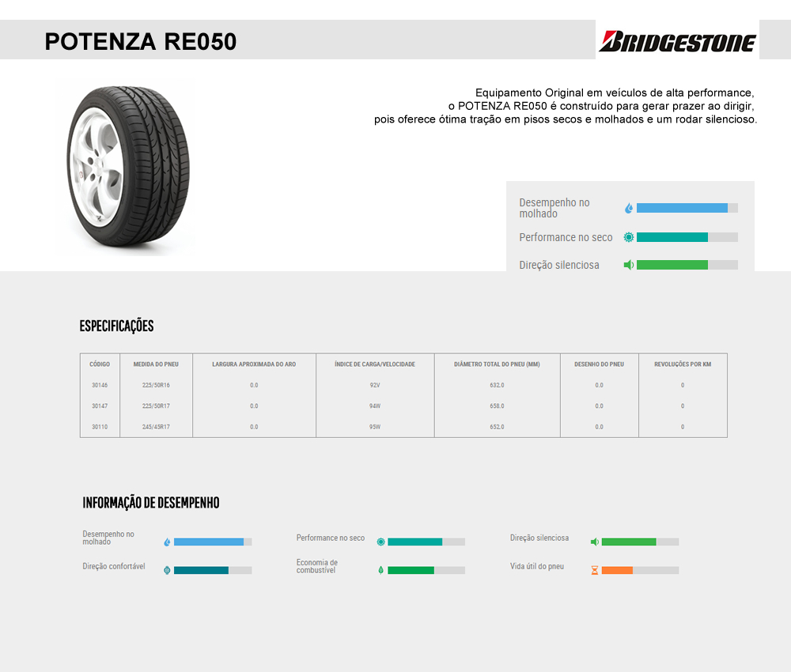Screen dimensions: 791x672
Task: Click the 95W load/speed index cell
Action: [375, 427]
